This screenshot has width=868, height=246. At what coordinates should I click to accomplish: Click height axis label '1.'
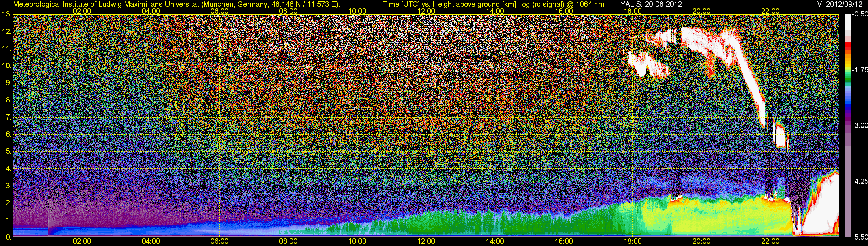tap(8, 220)
